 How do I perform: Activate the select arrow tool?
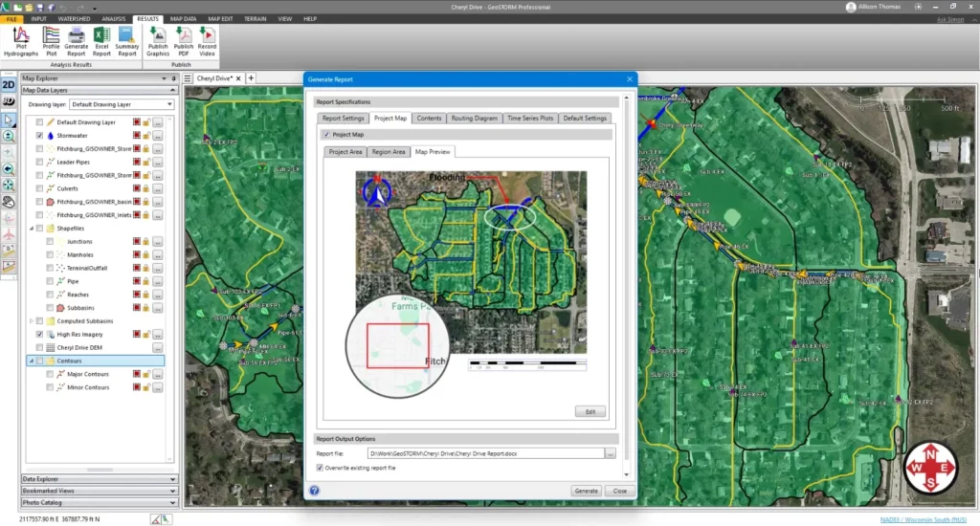click(9, 120)
